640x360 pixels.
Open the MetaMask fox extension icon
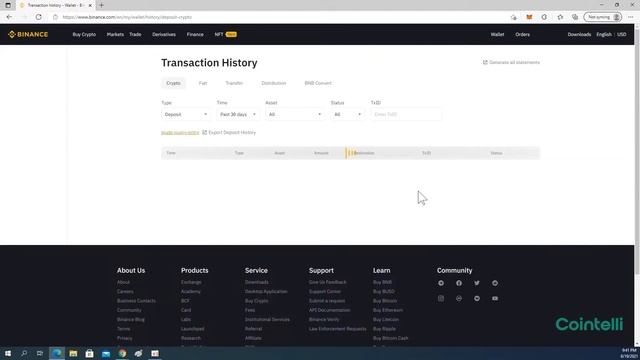point(529,17)
